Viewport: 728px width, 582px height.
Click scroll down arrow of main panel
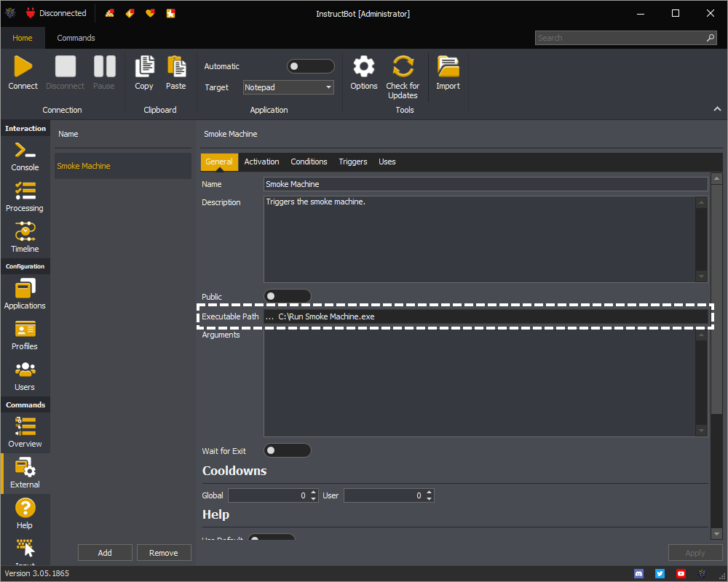tap(717, 534)
